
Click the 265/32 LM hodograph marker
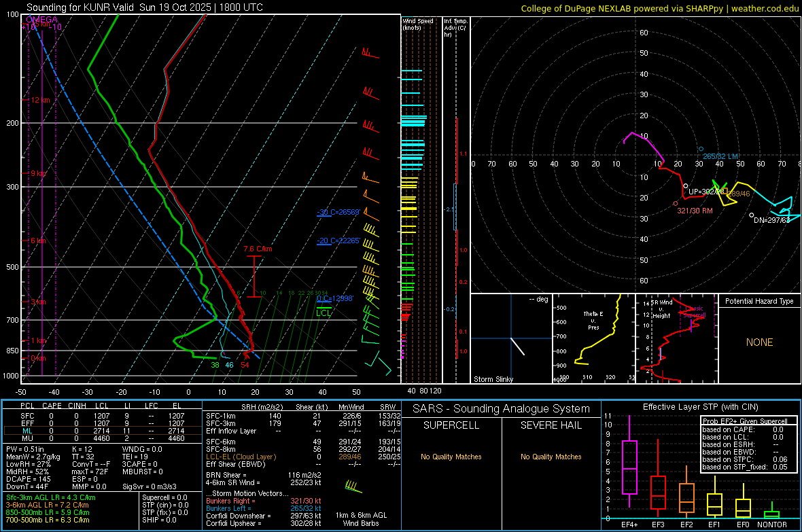(x=701, y=149)
